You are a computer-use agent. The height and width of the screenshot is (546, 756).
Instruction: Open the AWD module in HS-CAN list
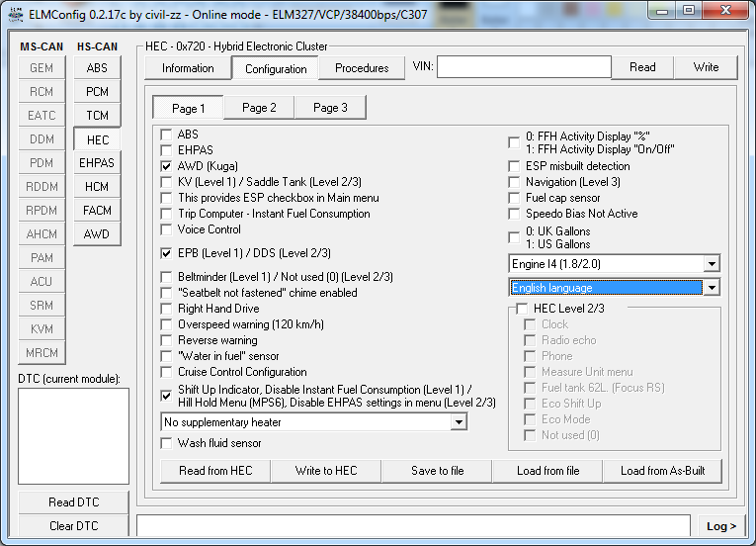pyautogui.click(x=97, y=234)
